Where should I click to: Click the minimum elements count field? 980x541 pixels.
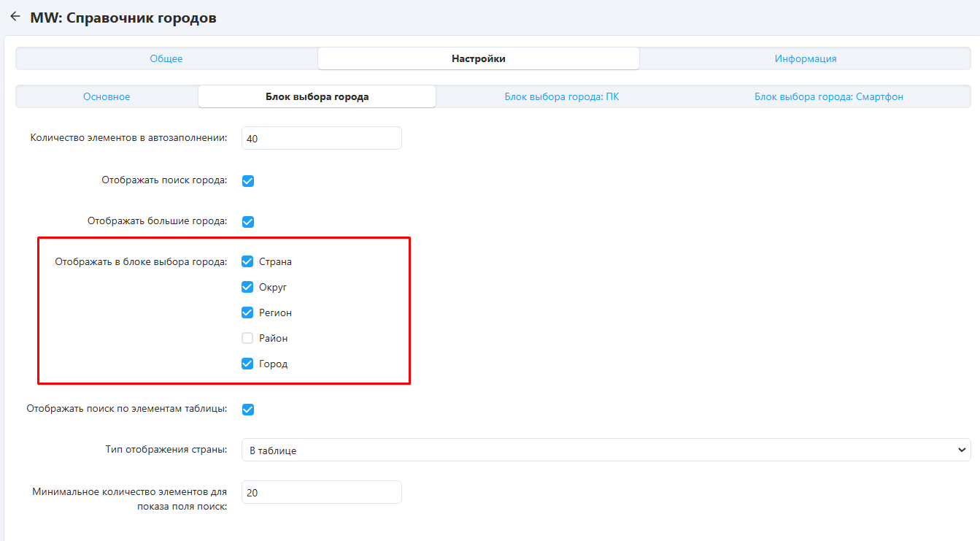point(321,493)
